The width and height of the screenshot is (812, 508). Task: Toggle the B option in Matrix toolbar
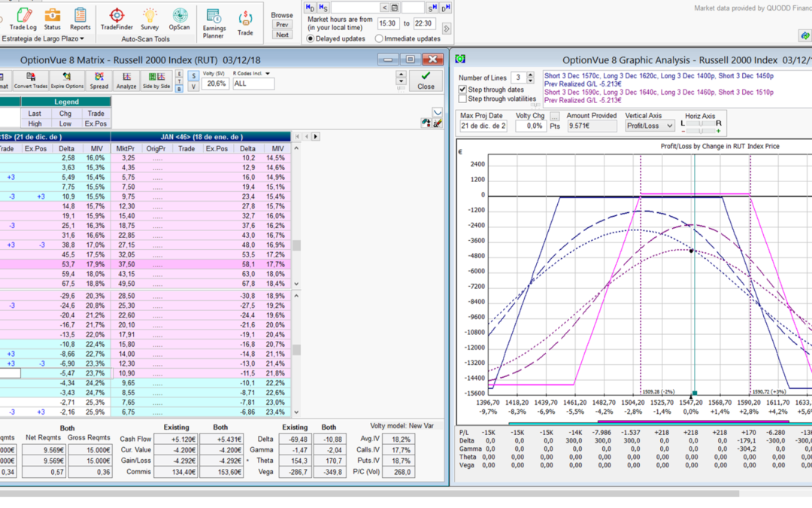pyautogui.click(x=179, y=89)
